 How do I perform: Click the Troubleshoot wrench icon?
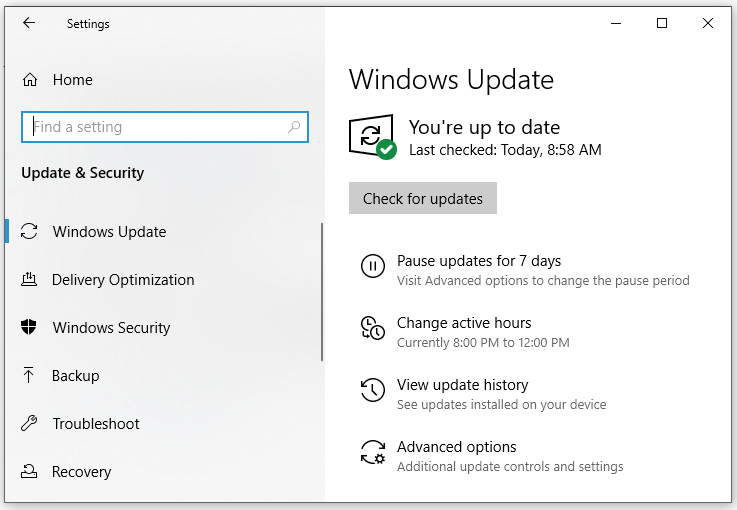29,423
